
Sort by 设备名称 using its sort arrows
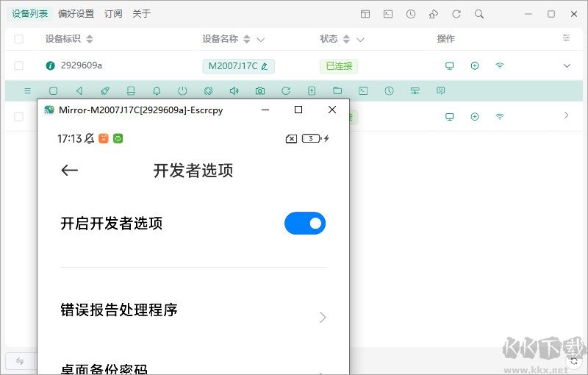tap(246, 39)
